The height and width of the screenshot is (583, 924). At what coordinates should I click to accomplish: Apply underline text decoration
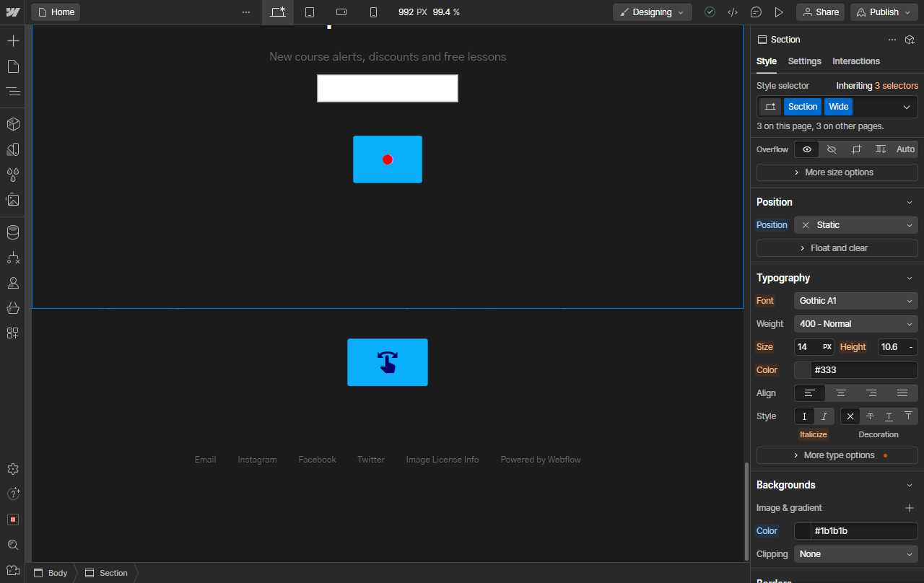[x=889, y=416]
